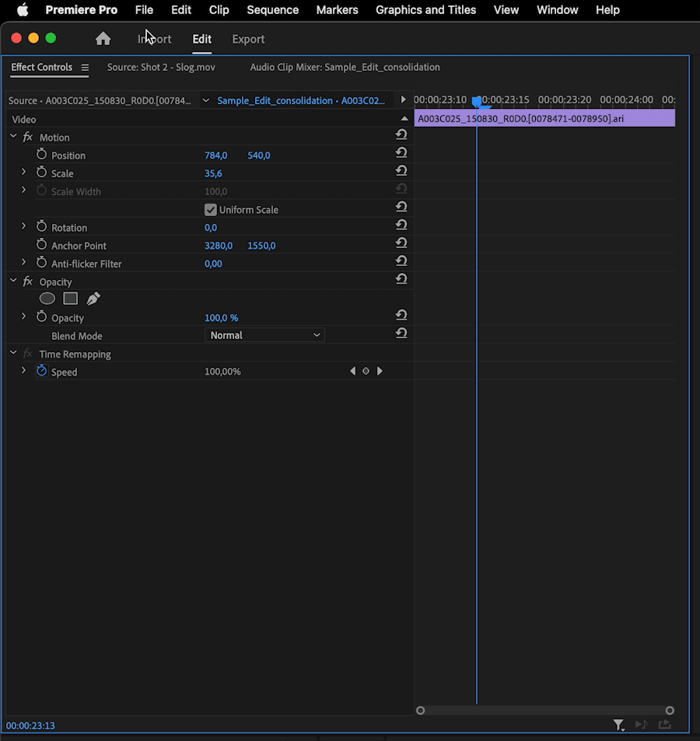The image size is (700, 741).
Task: Collapse the Motion effect group
Action: click(13, 137)
